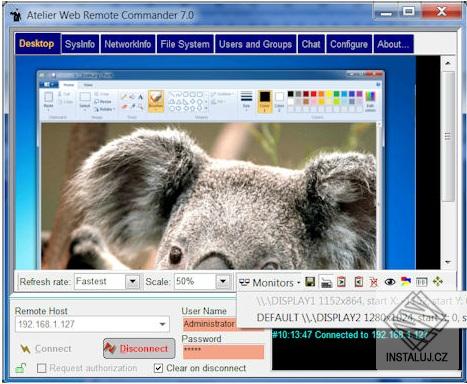467x384 pixels.
Task: Click Brushes tool in remote Paint
Action: tap(156, 100)
